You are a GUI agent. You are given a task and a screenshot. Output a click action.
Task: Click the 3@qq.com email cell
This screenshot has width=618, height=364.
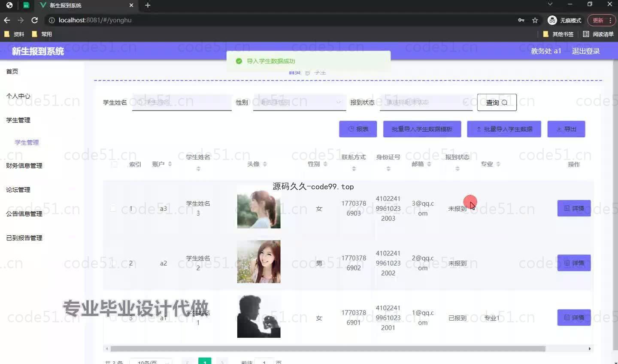(x=423, y=208)
